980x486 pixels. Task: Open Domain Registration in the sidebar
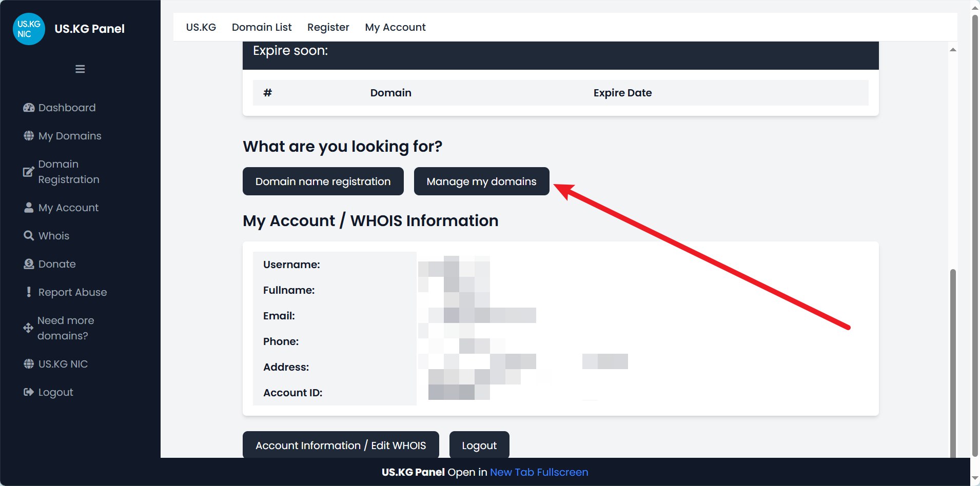[x=69, y=172]
